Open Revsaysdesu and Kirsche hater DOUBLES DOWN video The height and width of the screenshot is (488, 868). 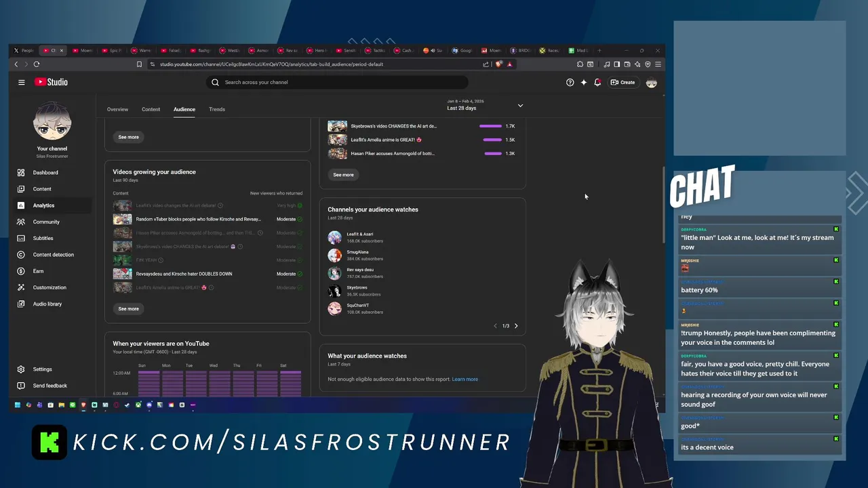208,274
